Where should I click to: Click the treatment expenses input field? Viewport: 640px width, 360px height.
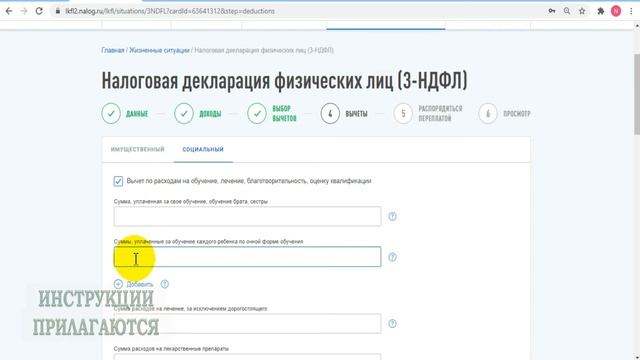pyautogui.click(x=247, y=324)
